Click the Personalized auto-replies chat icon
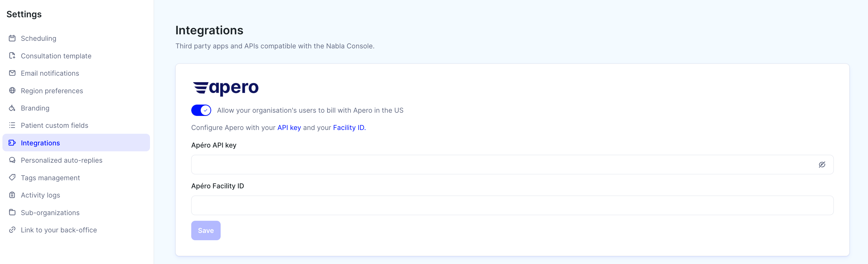This screenshot has width=868, height=264. point(12,160)
